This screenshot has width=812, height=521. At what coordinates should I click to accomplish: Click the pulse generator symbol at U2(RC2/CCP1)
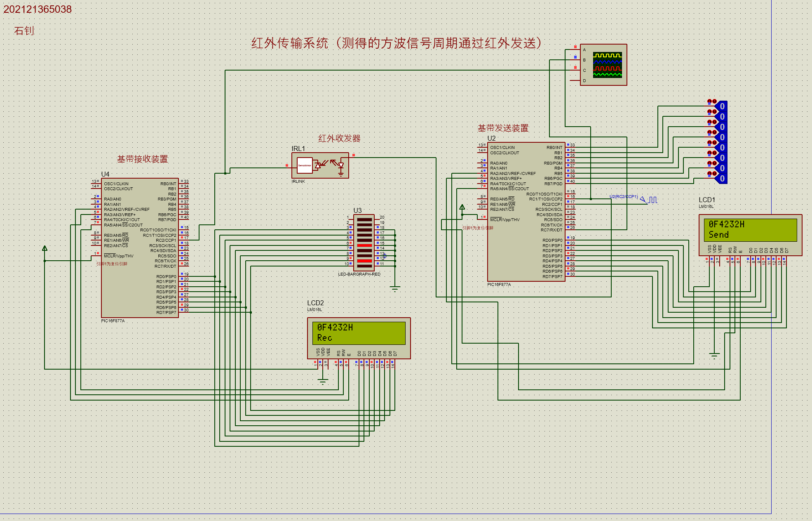[x=650, y=200]
